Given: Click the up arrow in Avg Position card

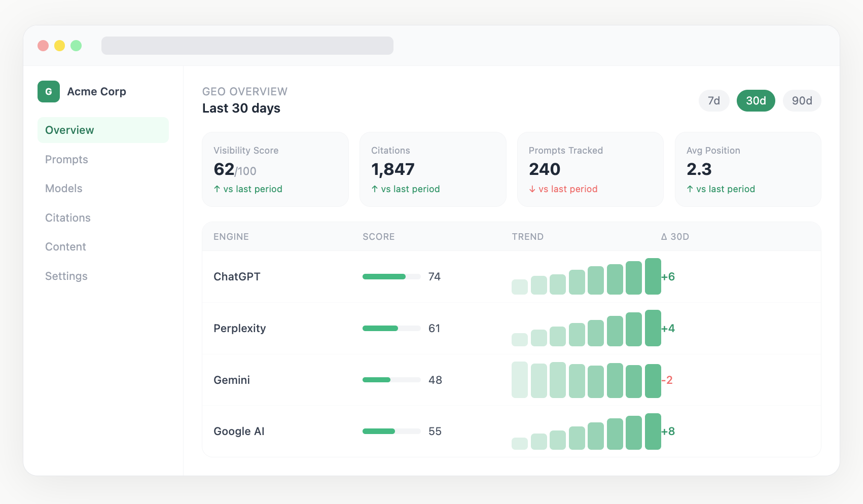Looking at the screenshot, I should (690, 189).
